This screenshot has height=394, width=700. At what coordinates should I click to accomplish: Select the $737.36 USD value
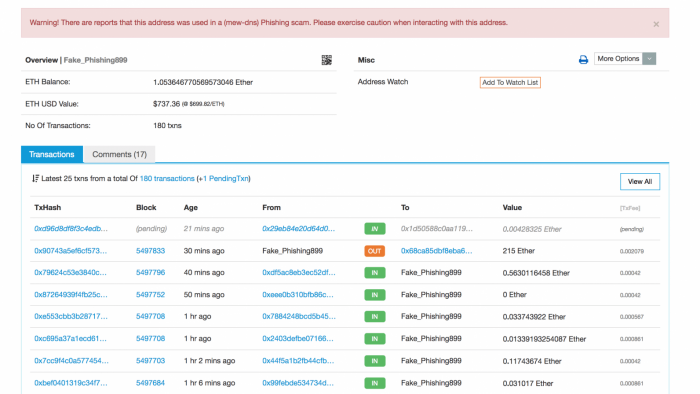point(166,104)
